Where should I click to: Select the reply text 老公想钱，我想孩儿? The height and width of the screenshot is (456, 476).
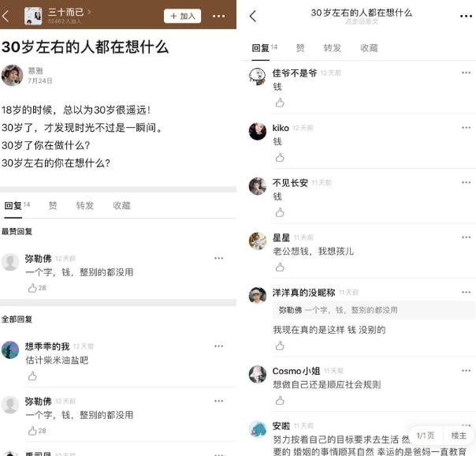click(x=314, y=251)
